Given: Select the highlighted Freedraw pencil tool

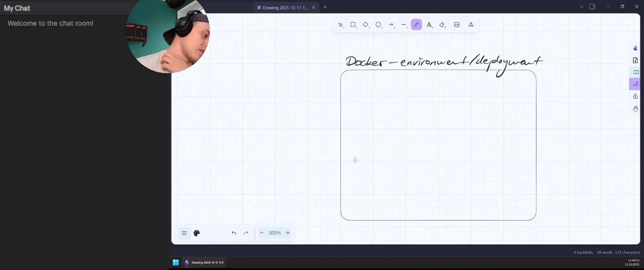Looking at the screenshot, I should pos(417,25).
